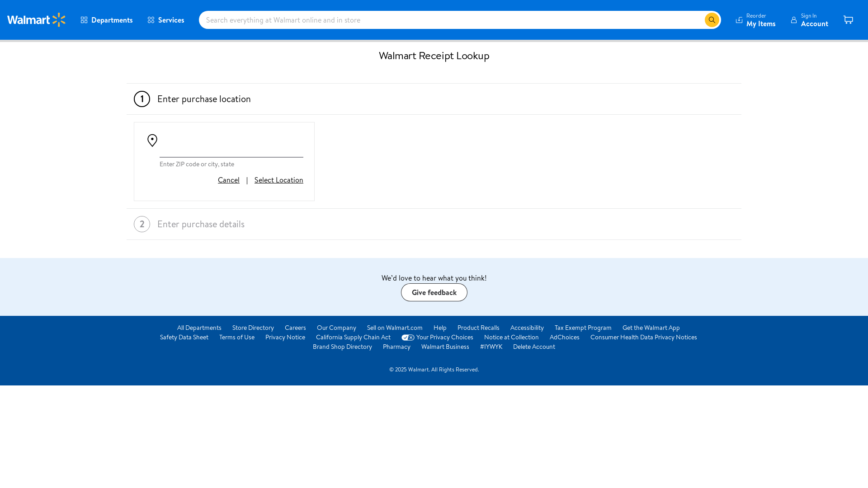Open the Safety Data Sheet link
The width and height of the screenshot is (868, 488).
click(x=184, y=337)
